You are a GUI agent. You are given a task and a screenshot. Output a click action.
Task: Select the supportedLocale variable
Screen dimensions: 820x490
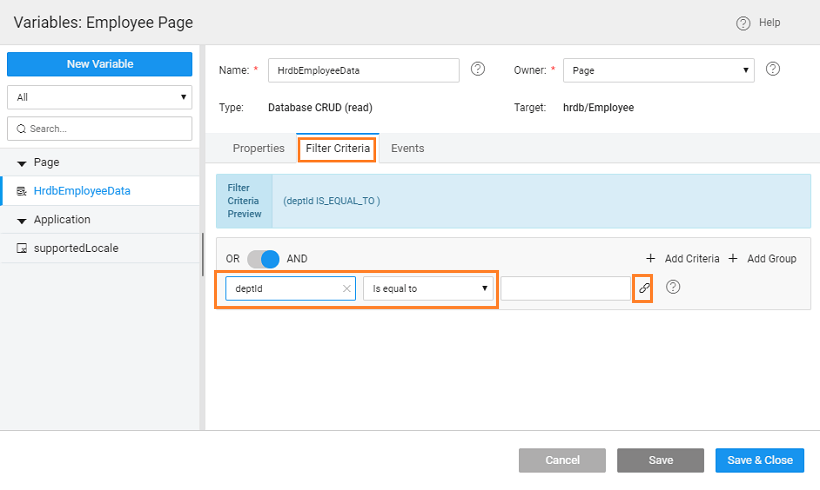tap(76, 248)
